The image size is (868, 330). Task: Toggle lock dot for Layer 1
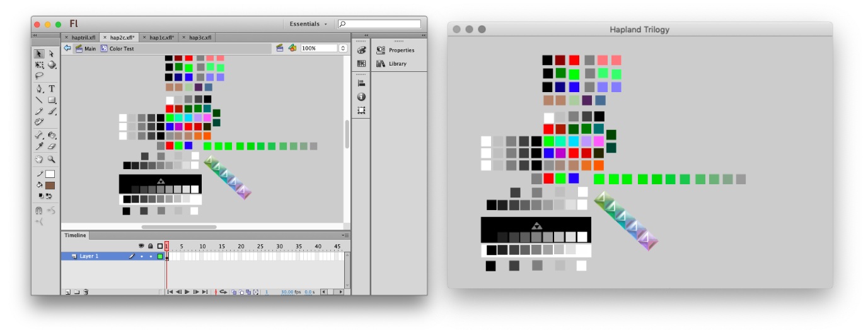pos(151,256)
